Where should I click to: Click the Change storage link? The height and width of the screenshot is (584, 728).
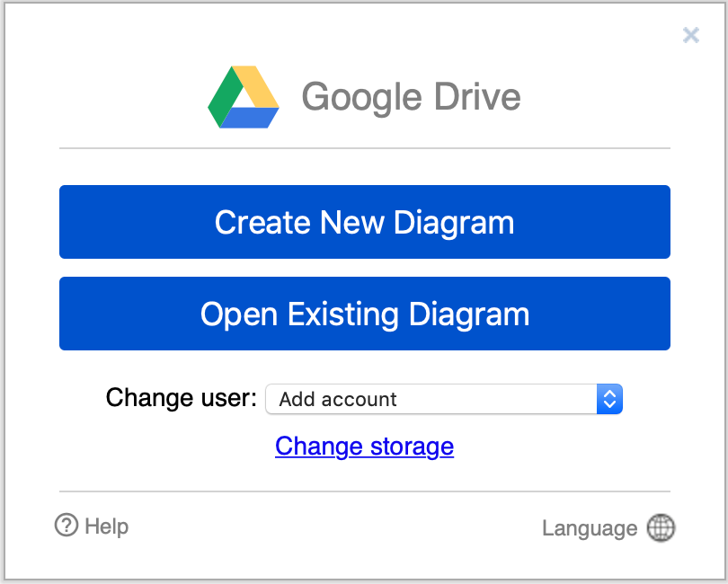364,447
